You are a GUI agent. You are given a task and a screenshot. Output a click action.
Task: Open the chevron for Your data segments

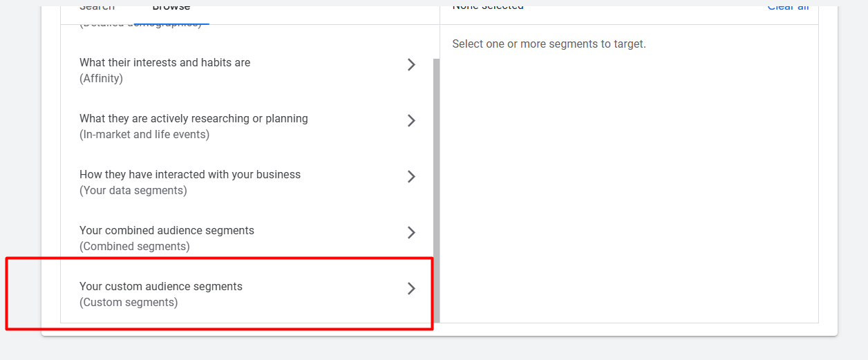pos(411,177)
